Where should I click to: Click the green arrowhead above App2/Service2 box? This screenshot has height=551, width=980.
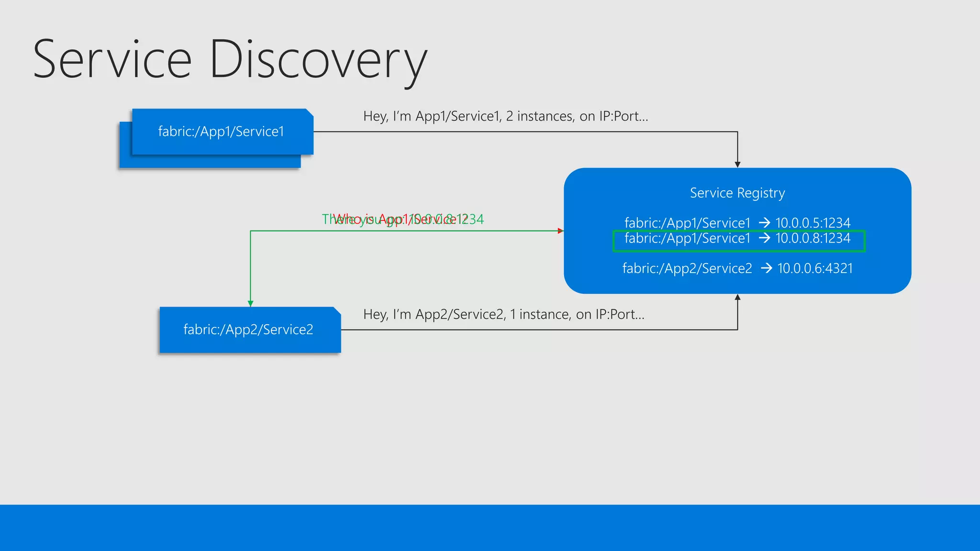[x=250, y=303]
